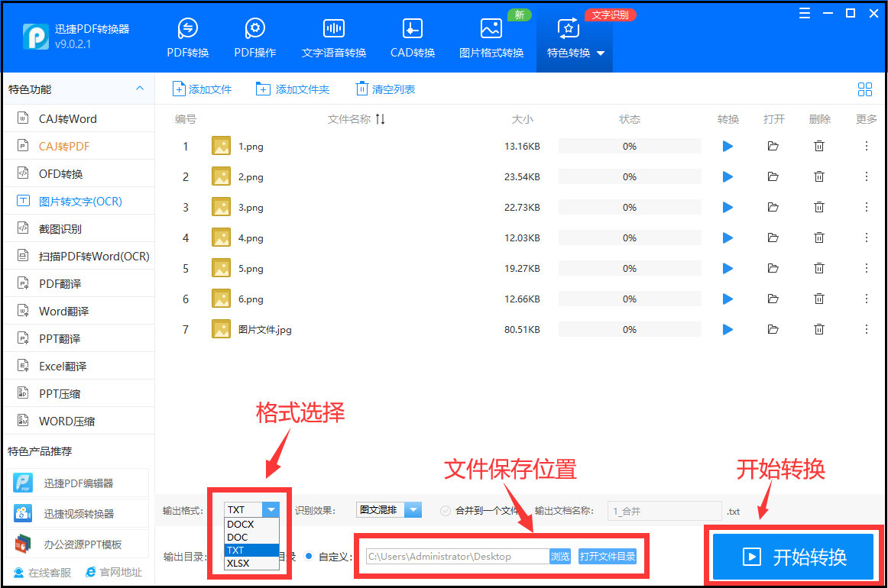
Task: Collapse the 特色功能 sidebar section
Action: [140, 89]
